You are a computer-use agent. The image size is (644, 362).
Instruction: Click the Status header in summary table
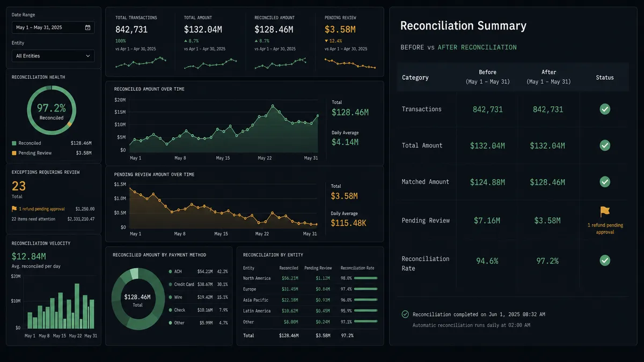point(605,77)
